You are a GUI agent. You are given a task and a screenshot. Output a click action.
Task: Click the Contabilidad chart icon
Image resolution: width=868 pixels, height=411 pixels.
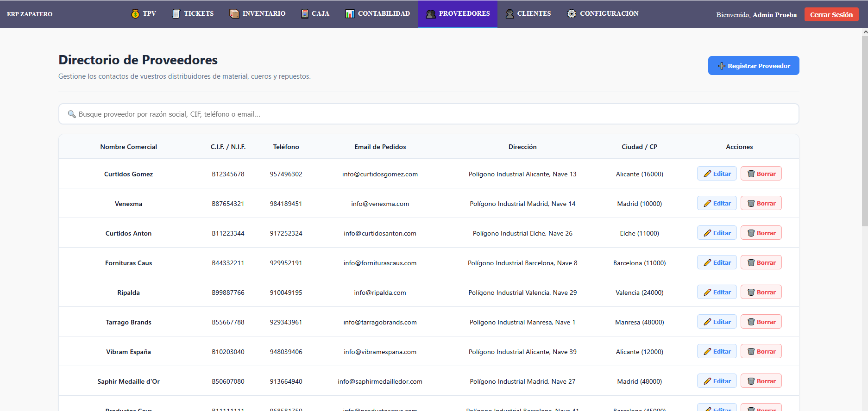coord(350,14)
